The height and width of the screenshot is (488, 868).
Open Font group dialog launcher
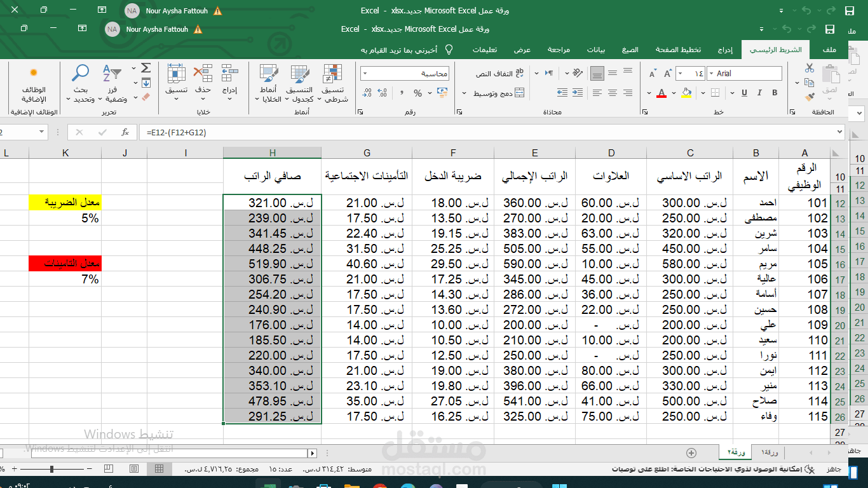[644, 112]
